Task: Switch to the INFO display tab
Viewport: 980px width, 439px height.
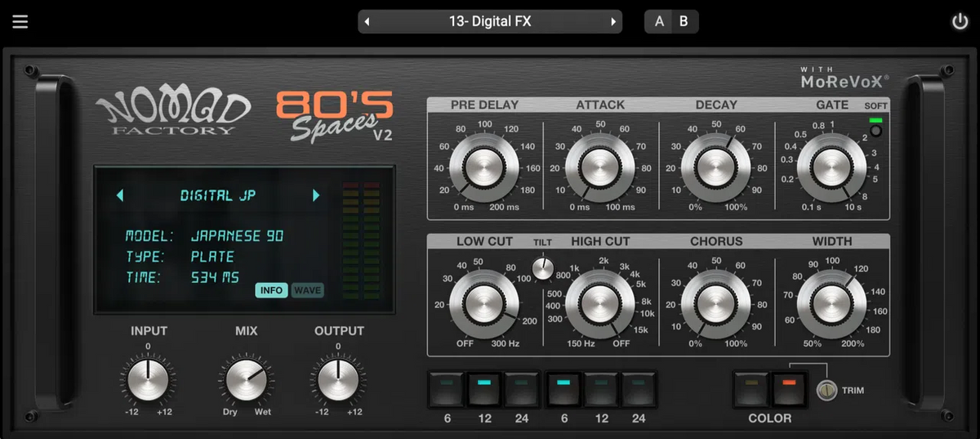Action: [271, 290]
